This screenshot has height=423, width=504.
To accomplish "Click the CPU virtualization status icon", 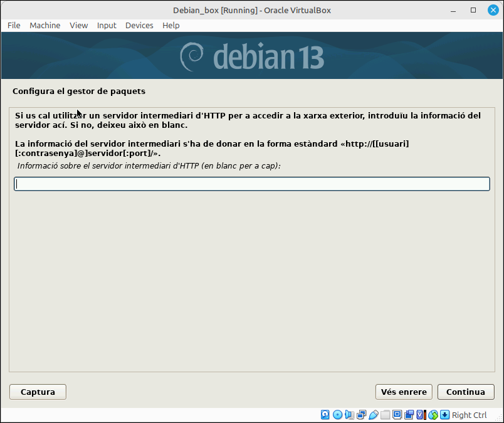I will tap(421, 415).
